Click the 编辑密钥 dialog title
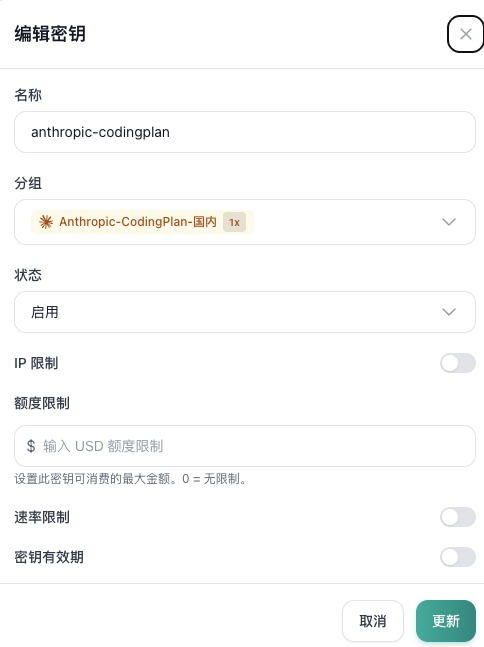Screen dimensions: 484x647 [50, 34]
